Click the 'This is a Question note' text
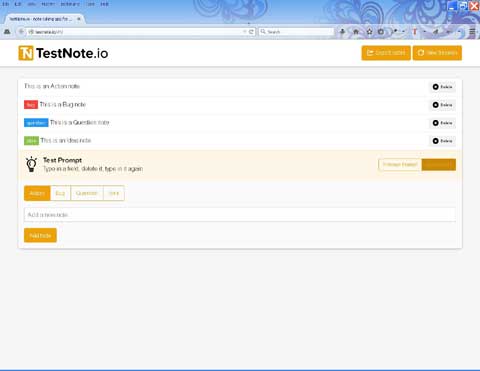Image resolution: width=480 pixels, height=371 pixels. [80, 122]
